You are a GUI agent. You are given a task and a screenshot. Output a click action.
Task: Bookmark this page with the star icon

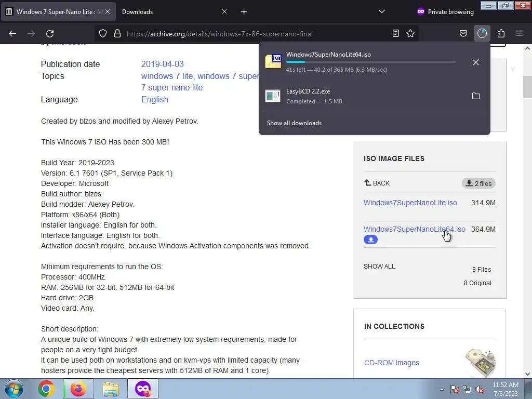[410, 34]
